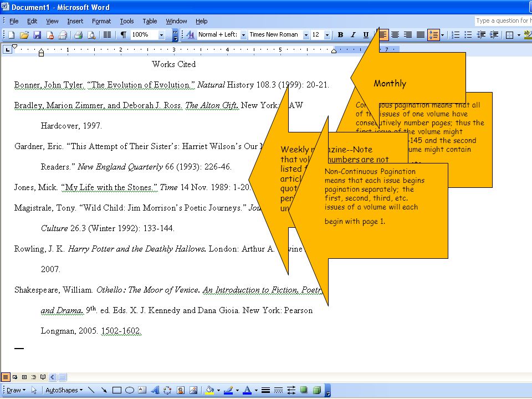Insert a diagram or organization chart
This screenshot has width=532, height=399.
pyautogui.click(x=167, y=390)
